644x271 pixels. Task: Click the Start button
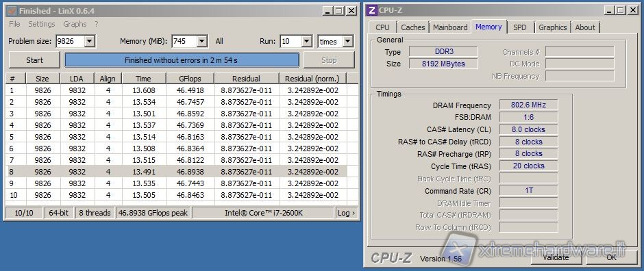click(x=34, y=60)
